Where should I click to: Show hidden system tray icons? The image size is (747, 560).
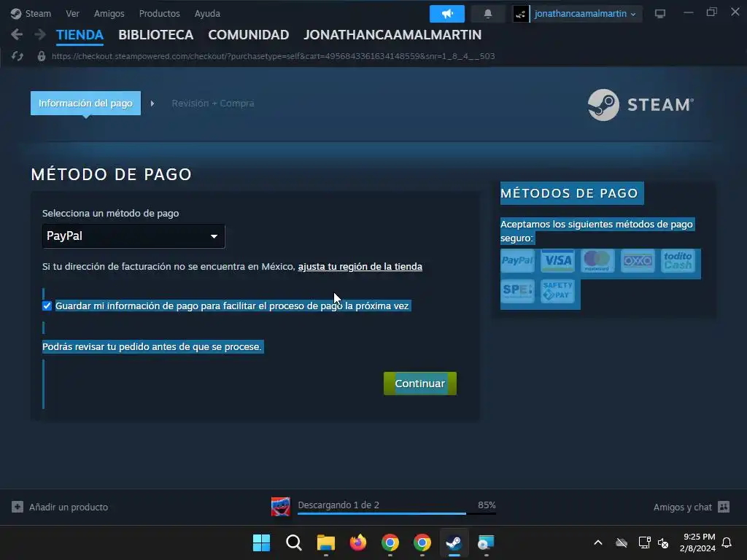click(x=598, y=542)
